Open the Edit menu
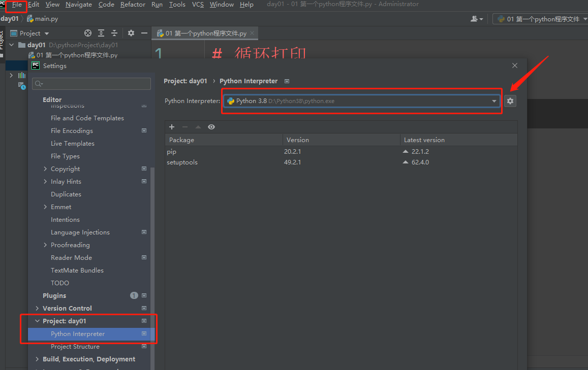The height and width of the screenshot is (370, 588). pyautogui.click(x=34, y=5)
